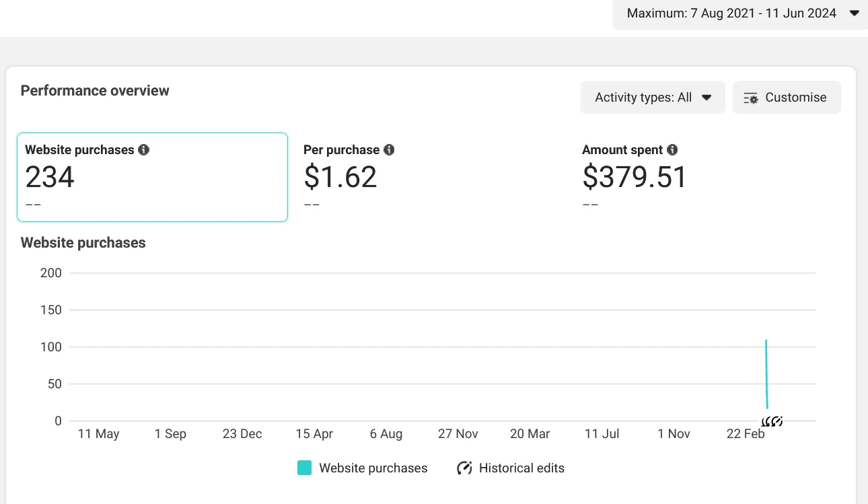Click info icon beside Per purchase
The height and width of the screenshot is (504, 868).
389,150
